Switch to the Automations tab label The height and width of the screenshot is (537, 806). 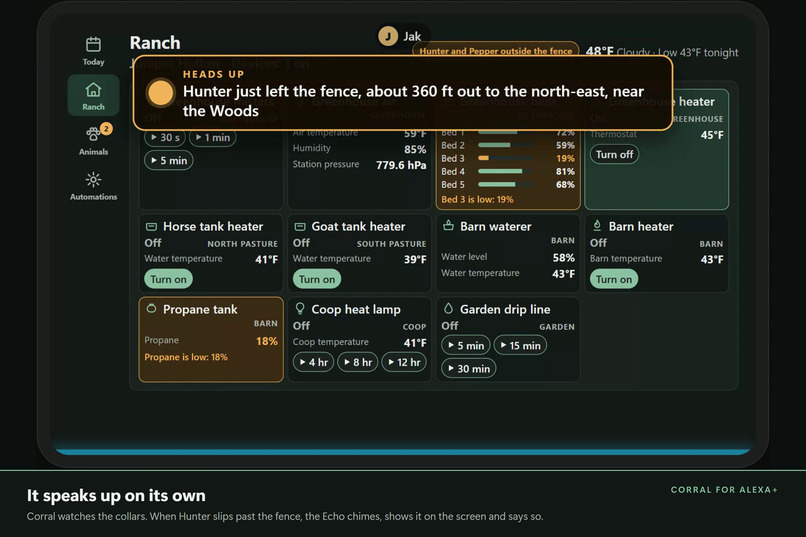93,197
